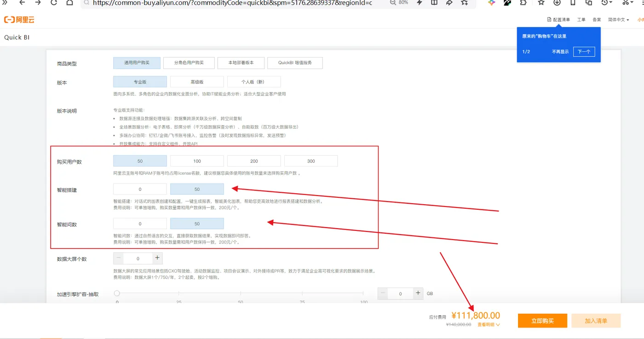Click the browser address bar URL
Image resolution: width=644 pixels, height=339 pixels.
[x=232, y=2]
